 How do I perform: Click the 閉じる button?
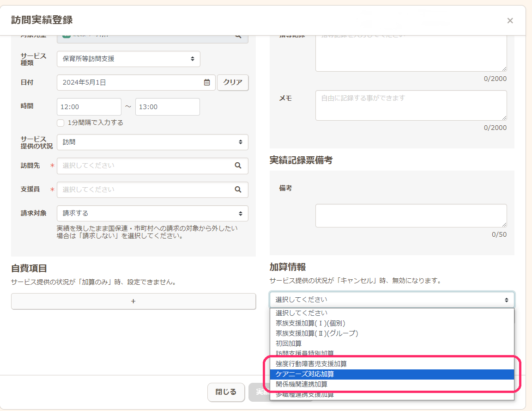tap(226, 392)
